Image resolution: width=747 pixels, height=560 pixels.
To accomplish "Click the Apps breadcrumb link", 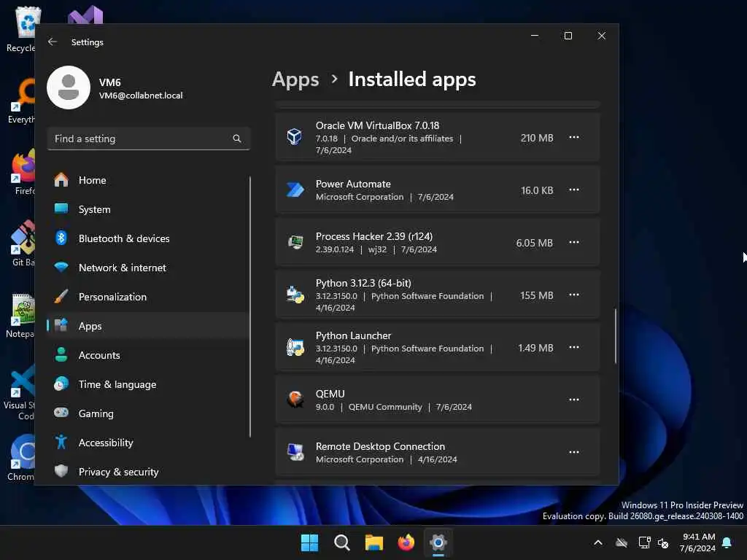I will point(295,79).
